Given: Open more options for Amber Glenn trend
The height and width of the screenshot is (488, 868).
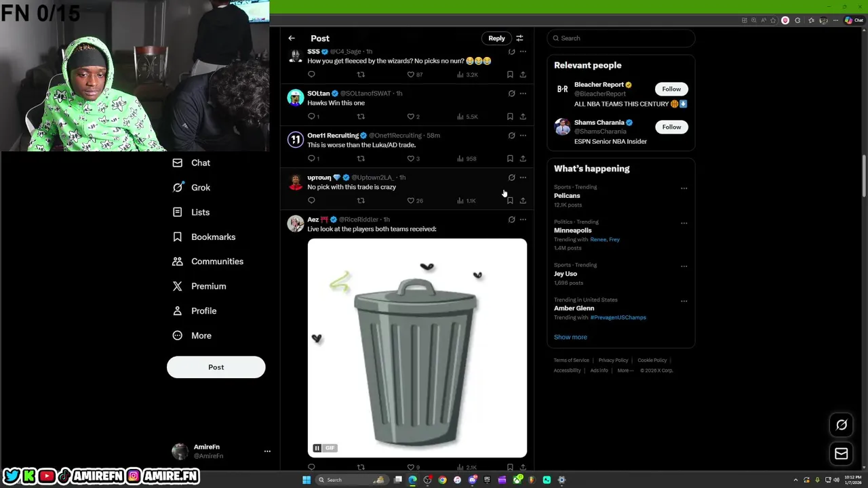Looking at the screenshot, I should (684, 301).
